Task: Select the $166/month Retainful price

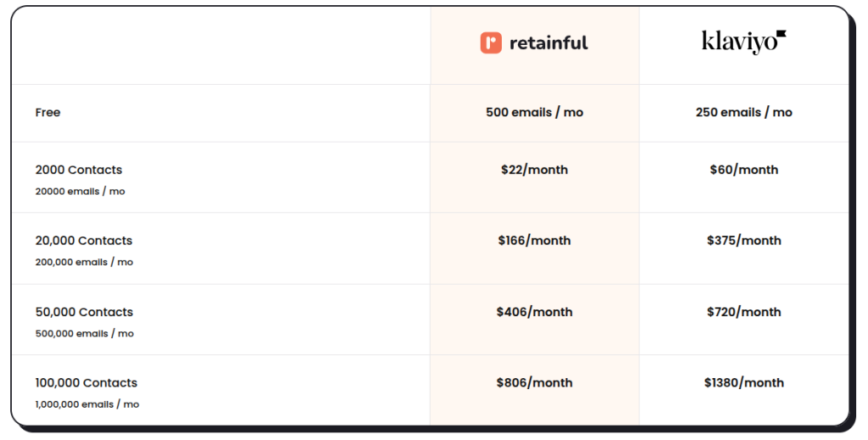Action: 534,241
